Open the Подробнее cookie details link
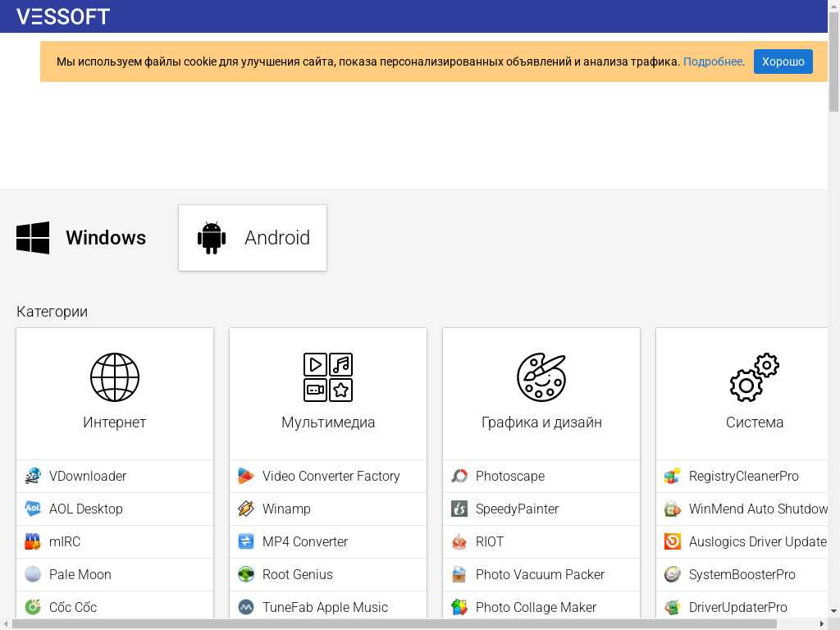 tap(712, 62)
